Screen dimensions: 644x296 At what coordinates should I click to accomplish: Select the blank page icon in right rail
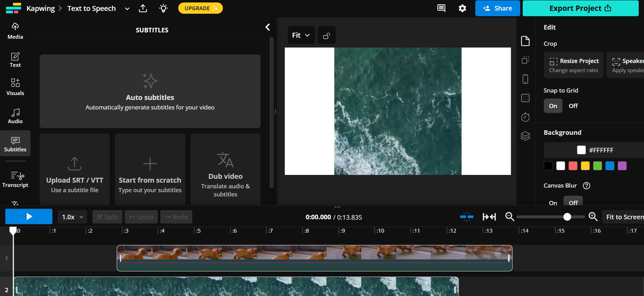[x=525, y=41]
